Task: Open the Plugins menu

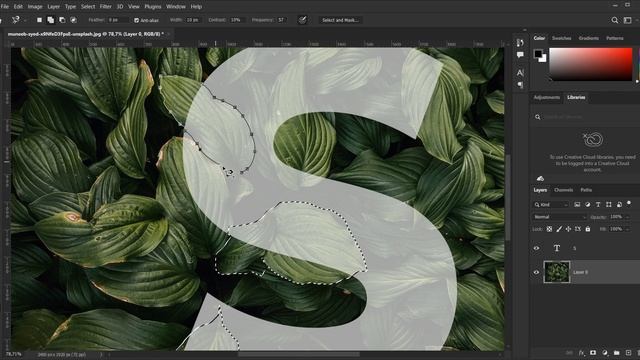Action: point(153,7)
